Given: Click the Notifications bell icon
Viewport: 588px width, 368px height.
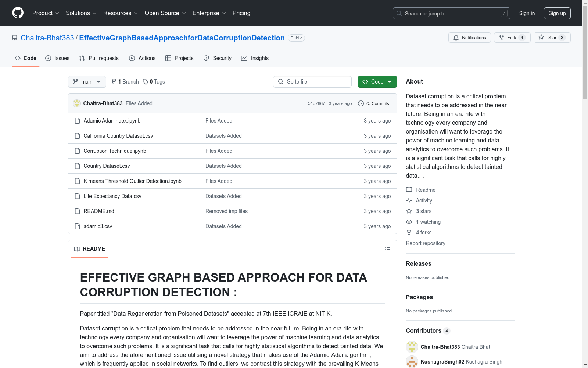Looking at the screenshot, I should coord(456,38).
